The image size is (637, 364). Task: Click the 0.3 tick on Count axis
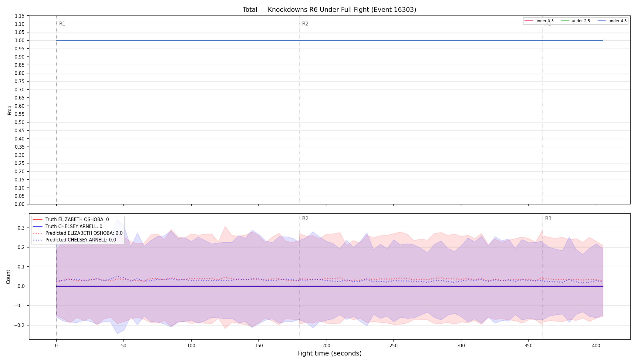[21, 228]
